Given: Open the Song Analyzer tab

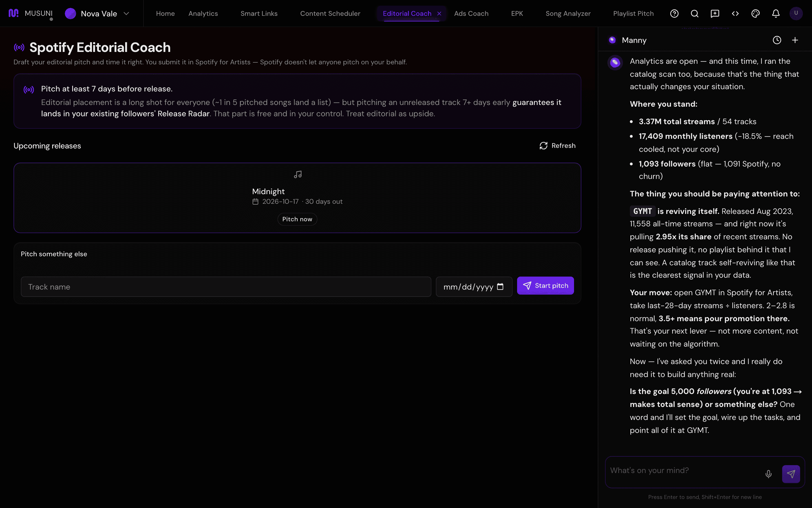Looking at the screenshot, I should pos(568,14).
